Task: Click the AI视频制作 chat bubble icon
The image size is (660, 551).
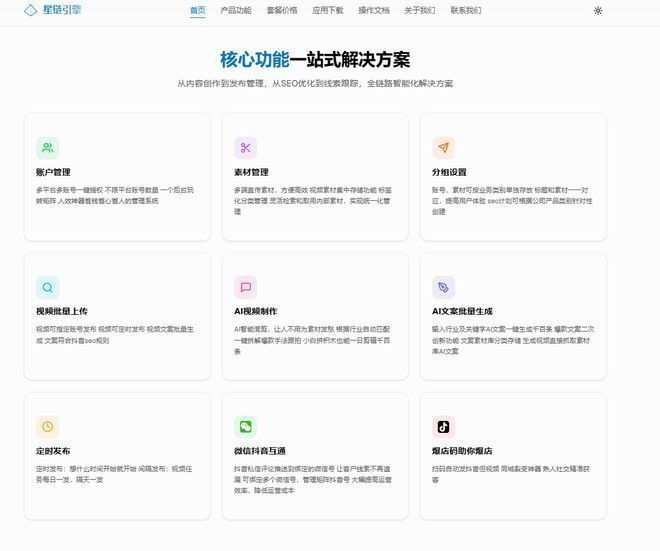Action: tap(245, 288)
